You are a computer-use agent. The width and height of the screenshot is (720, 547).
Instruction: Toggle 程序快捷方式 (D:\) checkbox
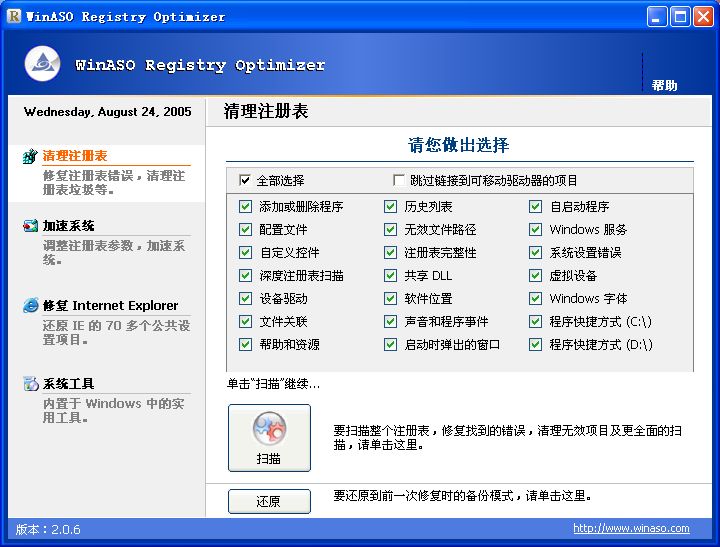click(x=535, y=344)
